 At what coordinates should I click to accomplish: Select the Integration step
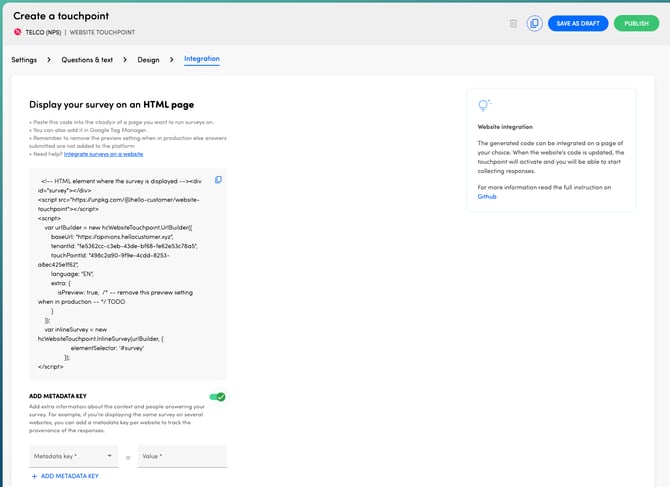point(201,59)
